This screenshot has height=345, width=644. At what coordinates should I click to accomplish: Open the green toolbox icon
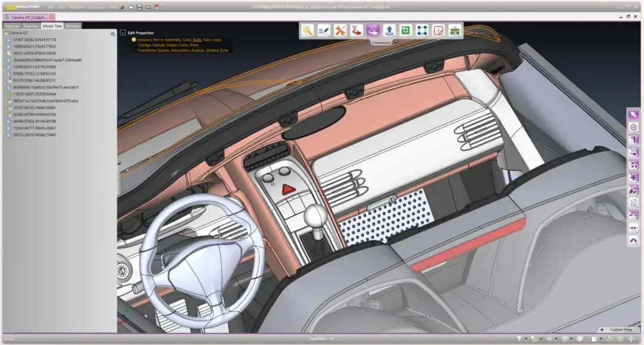[x=455, y=30]
